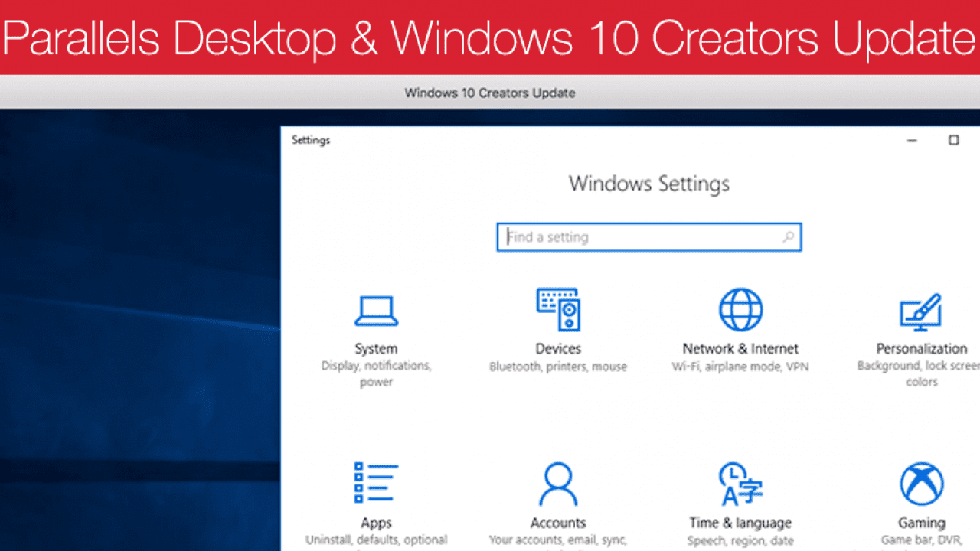Click the Accounts label
The width and height of the screenshot is (980, 551).
[x=558, y=523]
